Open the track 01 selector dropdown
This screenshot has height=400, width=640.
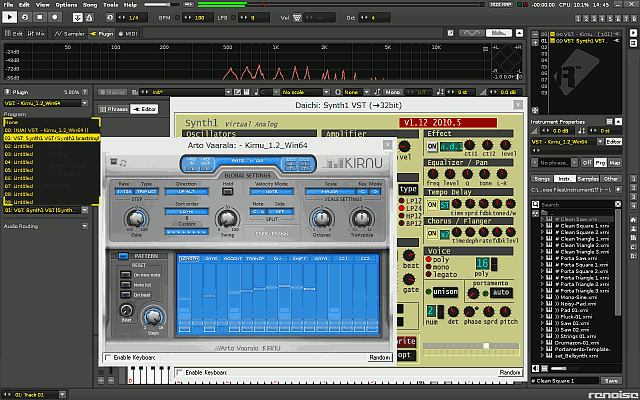(x=62, y=395)
